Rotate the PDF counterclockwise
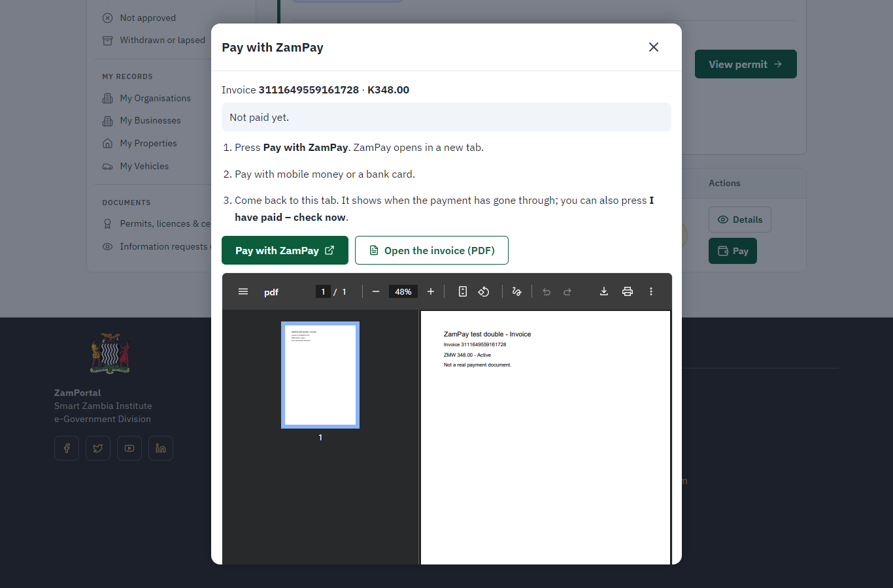893x588 pixels. [484, 291]
